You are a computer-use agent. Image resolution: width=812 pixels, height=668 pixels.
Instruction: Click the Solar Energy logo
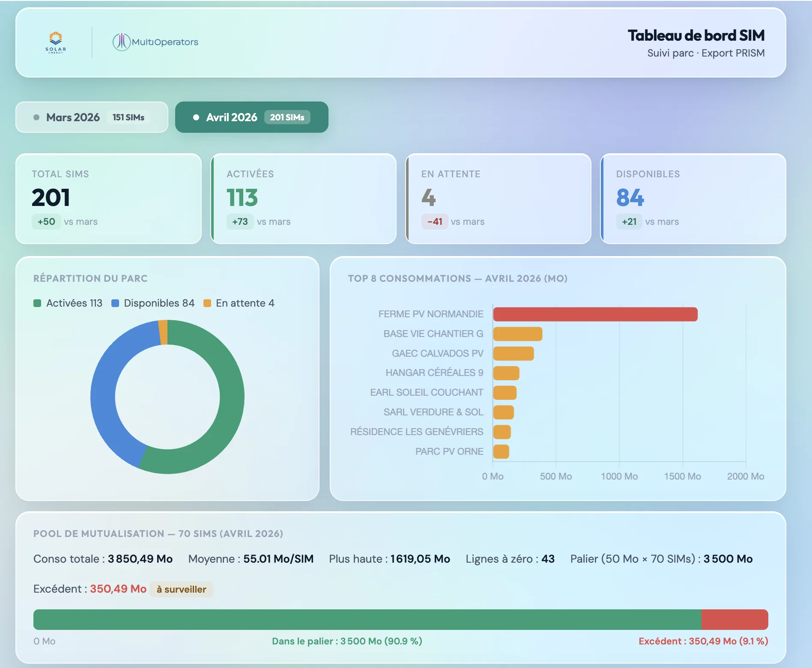click(56, 42)
